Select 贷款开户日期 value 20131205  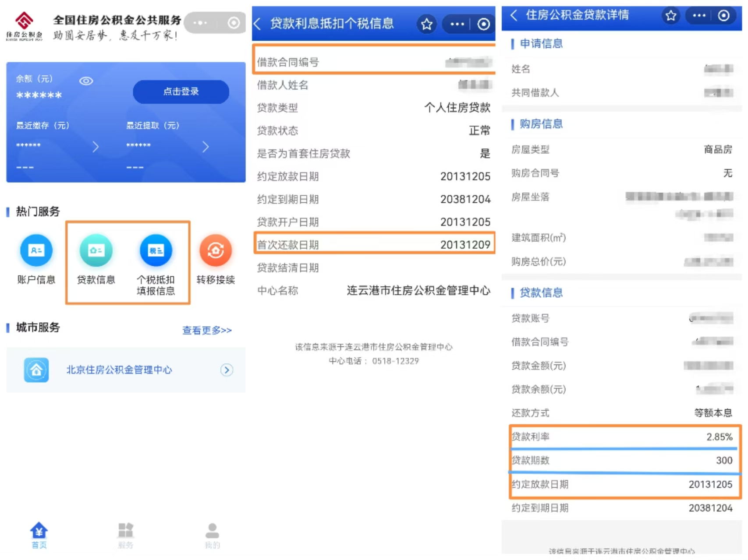[465, 222]
